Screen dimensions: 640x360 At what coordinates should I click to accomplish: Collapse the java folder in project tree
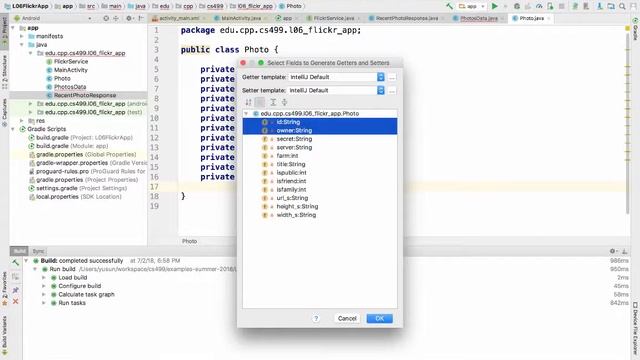pyautogui.click(x=22, y=45)
